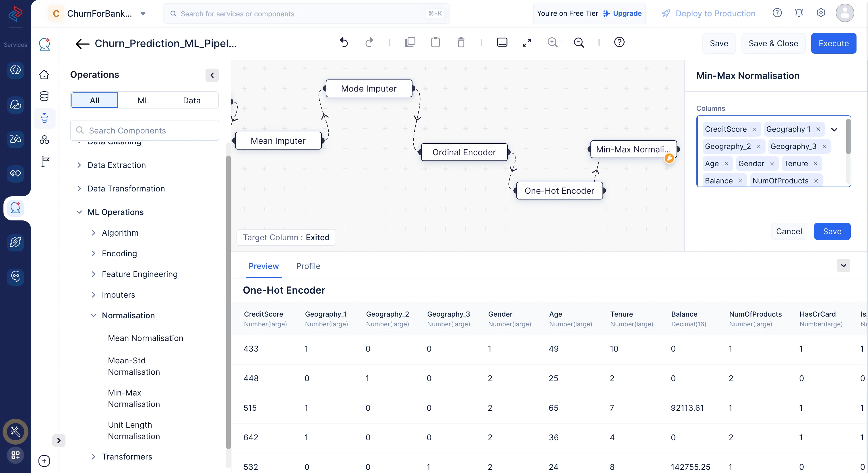Image resolution: width=868 pixels, height=473 pixels.
Task: Remove the Gender column tag
Action: (x=772, y=164)
